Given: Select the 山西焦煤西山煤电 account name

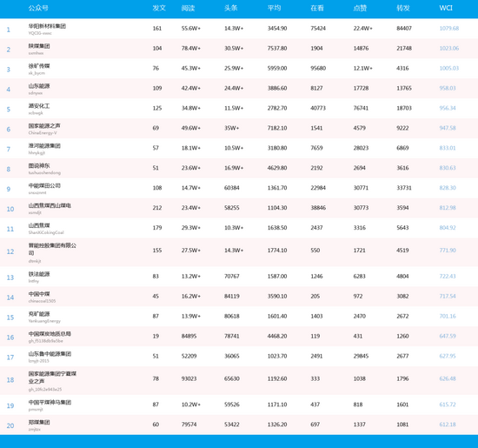Looking at the screenshot, I should 50,205.
